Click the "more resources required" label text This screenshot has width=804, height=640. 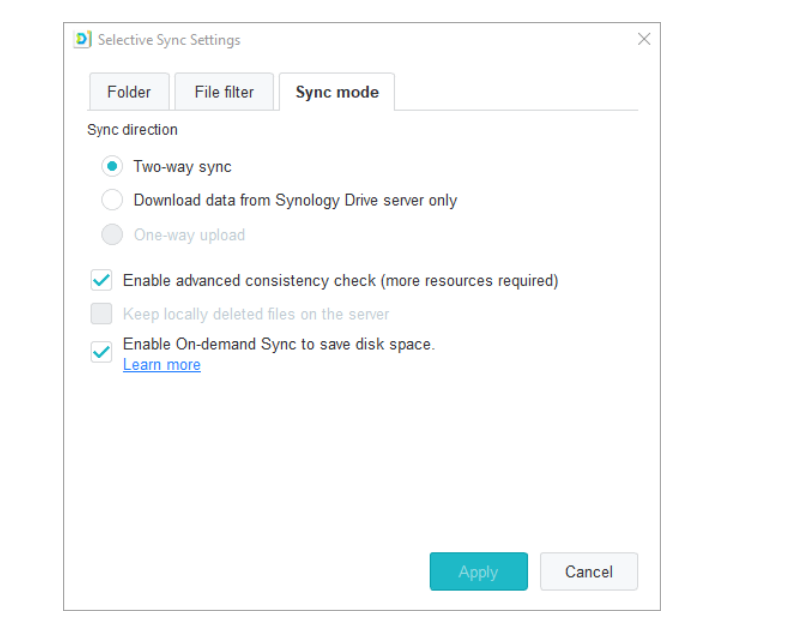click(x=469, y=281)
